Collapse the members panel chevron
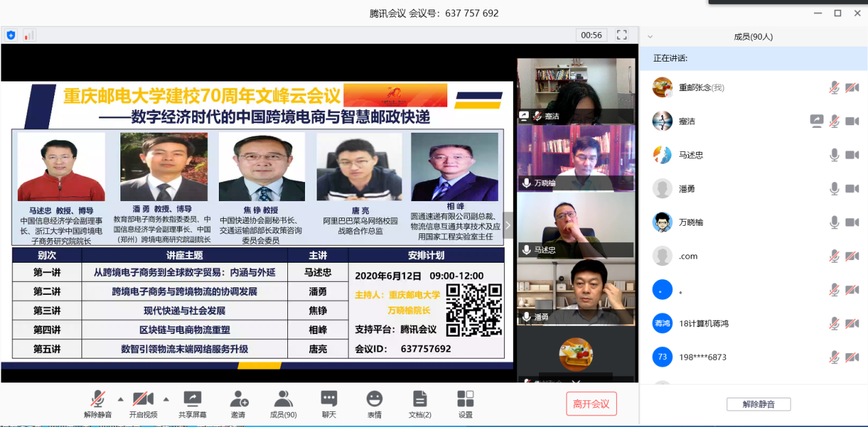 tap(650, 37)
